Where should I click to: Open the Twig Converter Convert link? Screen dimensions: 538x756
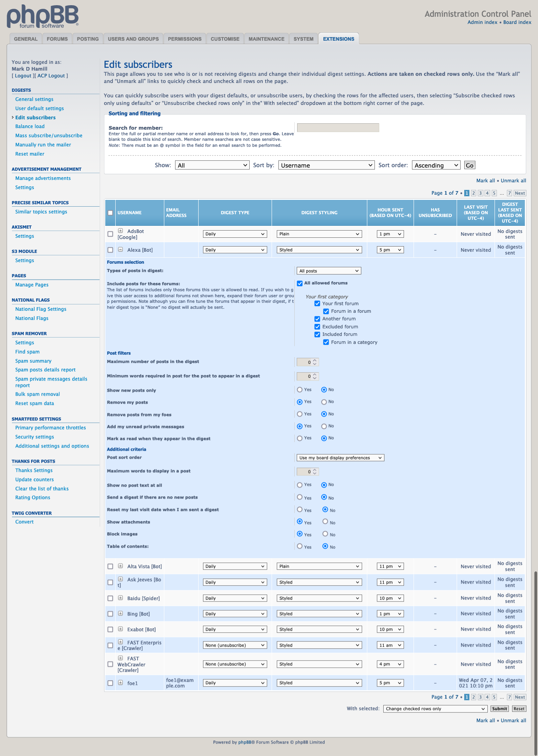pyautogui.click(x=24, y=522)
